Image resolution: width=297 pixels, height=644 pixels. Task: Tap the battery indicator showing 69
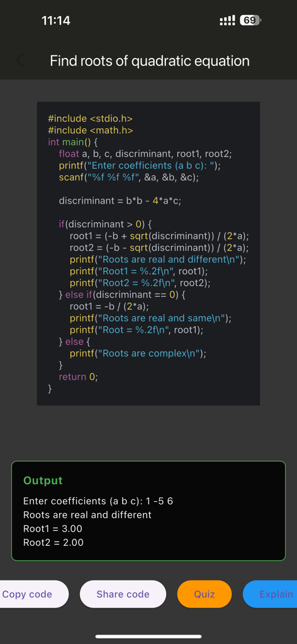click(250, 20)
